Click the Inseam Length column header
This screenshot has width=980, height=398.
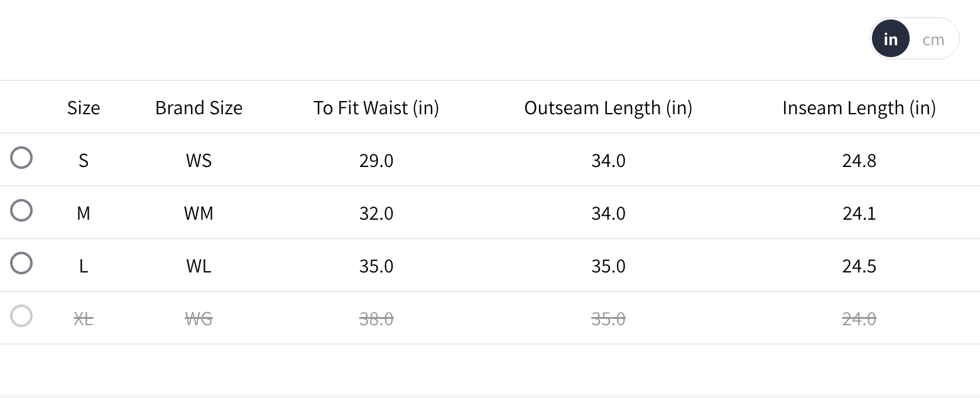tap(859, 108)
